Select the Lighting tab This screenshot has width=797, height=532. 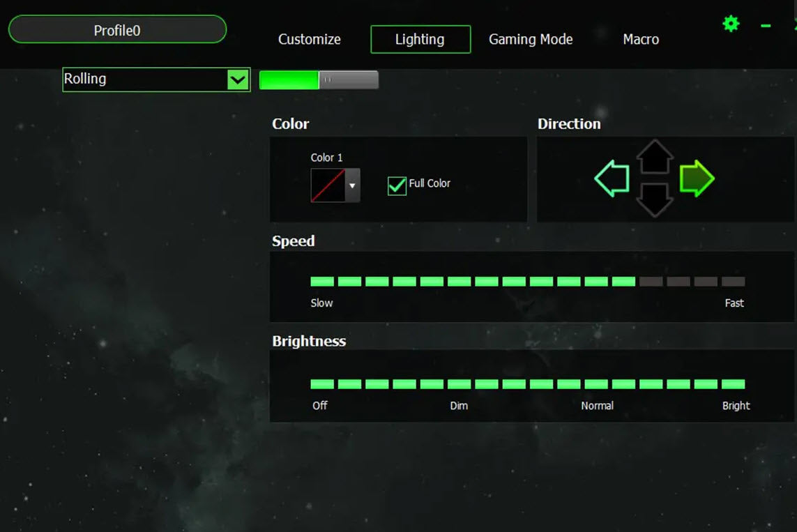[420, 40]
